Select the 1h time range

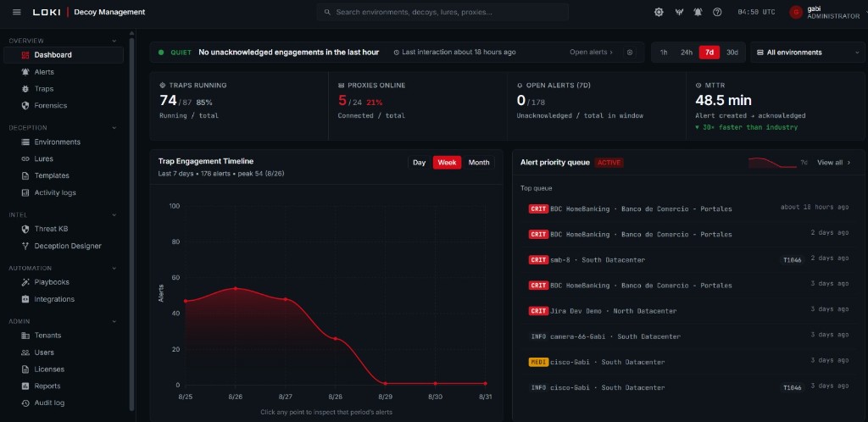pyautogui.click(x=664, y=53)
